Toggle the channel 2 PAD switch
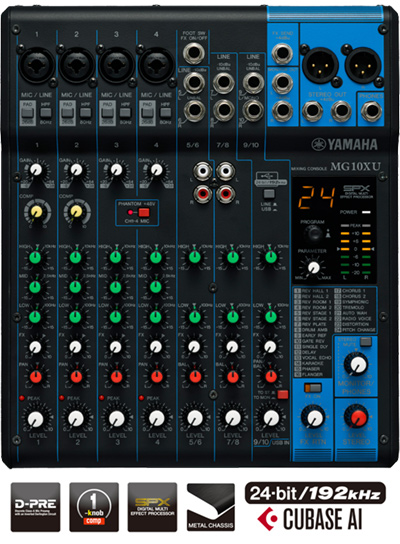 tap(67, 113)
